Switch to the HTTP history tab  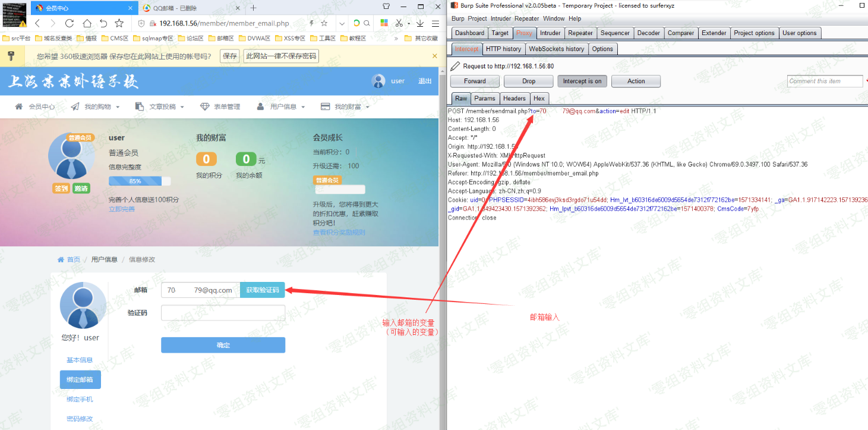(503, 49)
